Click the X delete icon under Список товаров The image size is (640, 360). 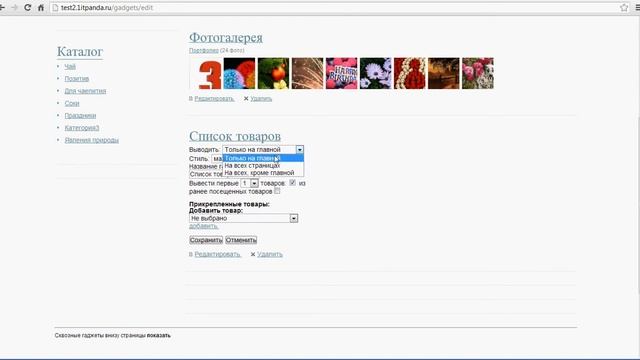pos(253,254)
